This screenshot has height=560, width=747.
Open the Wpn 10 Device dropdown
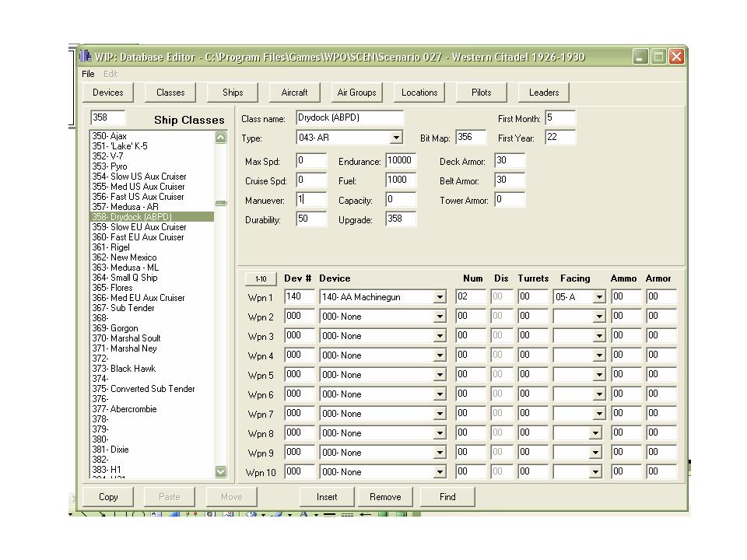pos(440,472)
